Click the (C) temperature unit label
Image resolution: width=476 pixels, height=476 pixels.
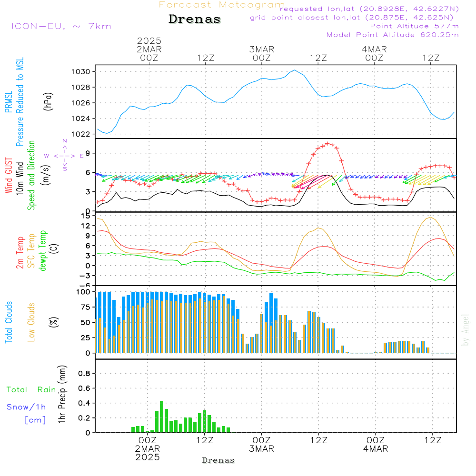pos(54,248)
